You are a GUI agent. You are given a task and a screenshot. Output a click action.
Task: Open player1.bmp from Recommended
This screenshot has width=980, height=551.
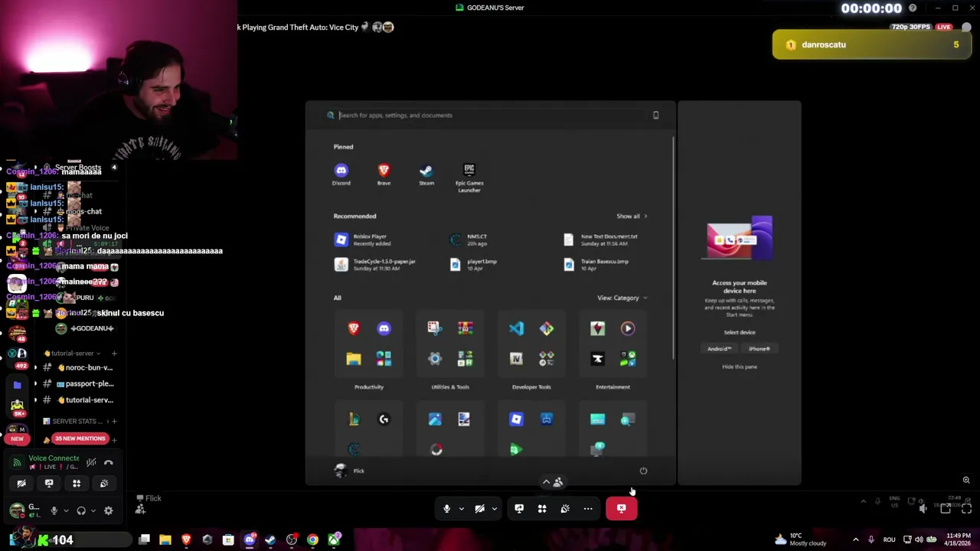[x=475, y=264]
